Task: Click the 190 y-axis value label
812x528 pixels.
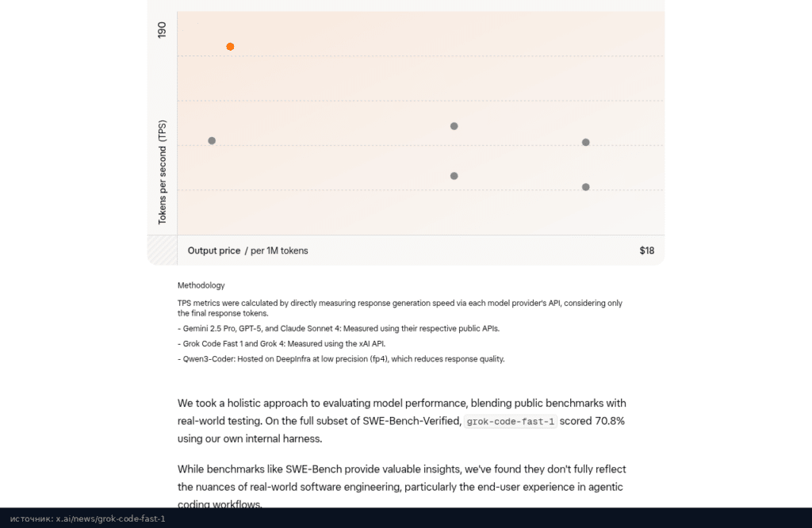Action: pos(162,30)
